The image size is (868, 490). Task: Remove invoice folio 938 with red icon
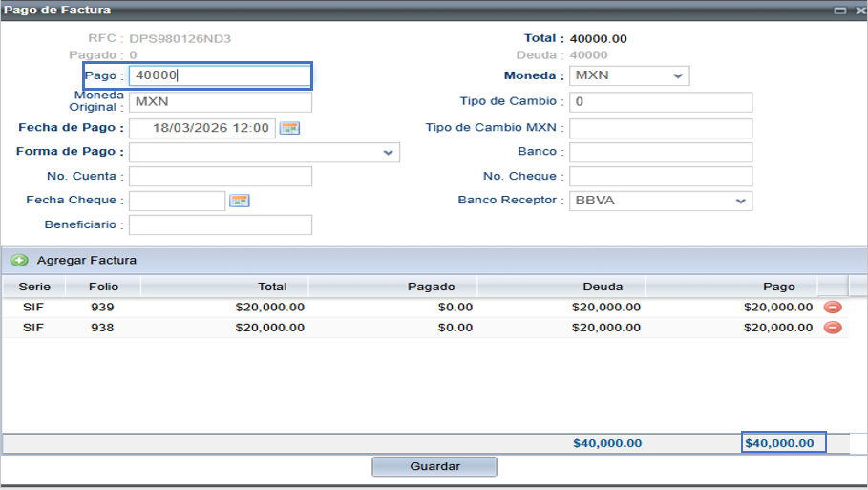tap(833, 328)
